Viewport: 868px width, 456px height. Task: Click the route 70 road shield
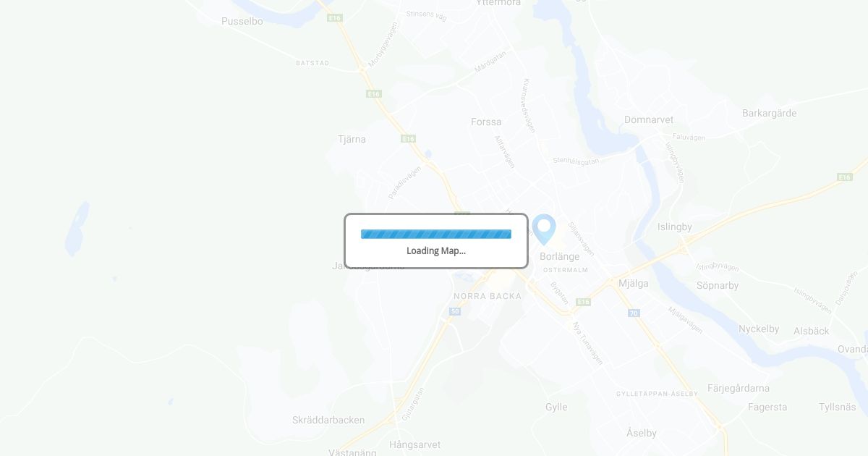pyautogui.click(x=634, y=313)
